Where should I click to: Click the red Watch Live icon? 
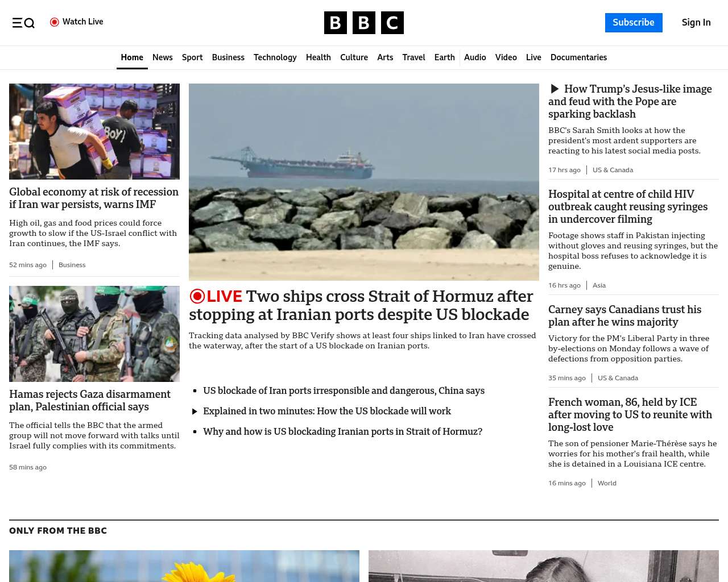pos(55,22)
